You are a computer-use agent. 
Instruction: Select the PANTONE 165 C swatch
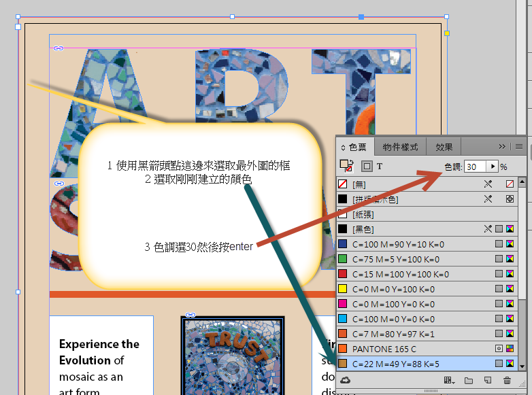click(427, 348)
